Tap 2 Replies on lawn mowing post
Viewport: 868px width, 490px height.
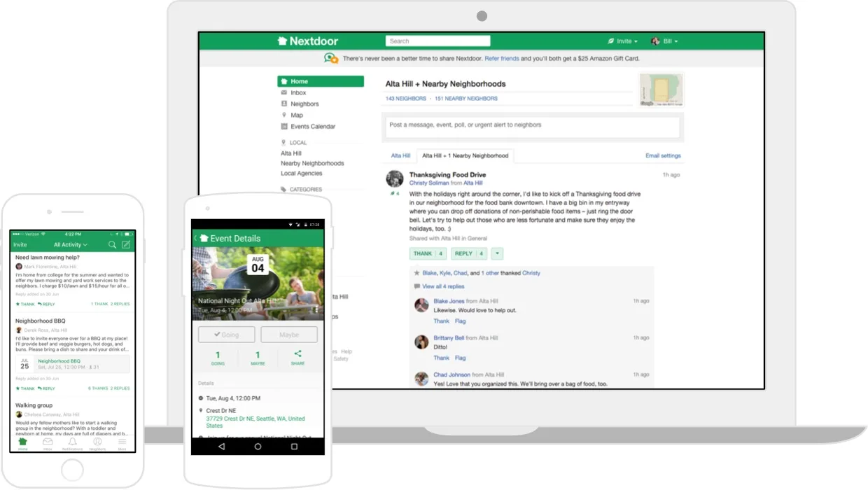click(120, 304)
